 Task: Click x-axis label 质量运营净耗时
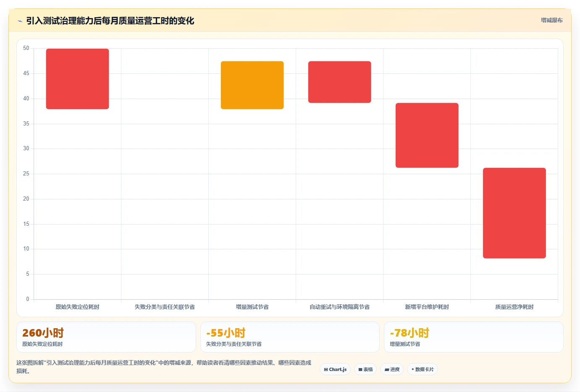tap(514, 307)
